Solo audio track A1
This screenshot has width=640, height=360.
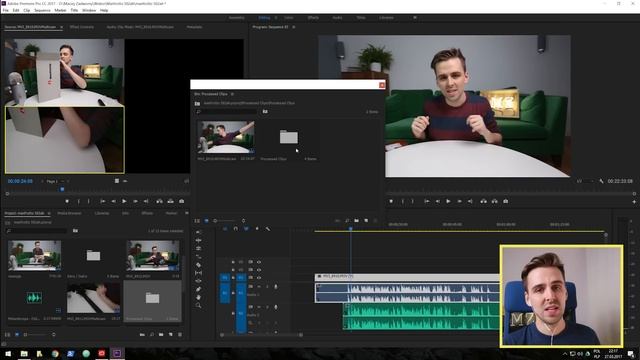point(267,287)
